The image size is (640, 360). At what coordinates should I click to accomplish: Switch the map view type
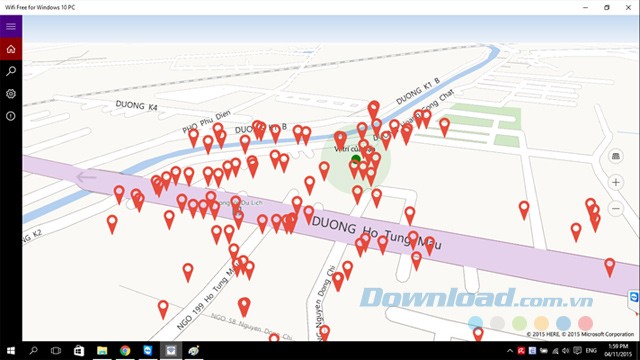[x=616, y=156]
